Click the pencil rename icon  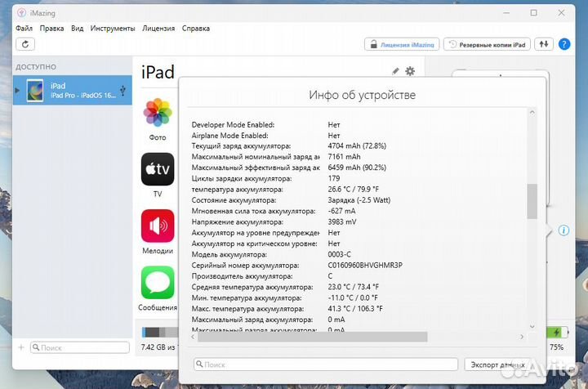coord(395,71)
